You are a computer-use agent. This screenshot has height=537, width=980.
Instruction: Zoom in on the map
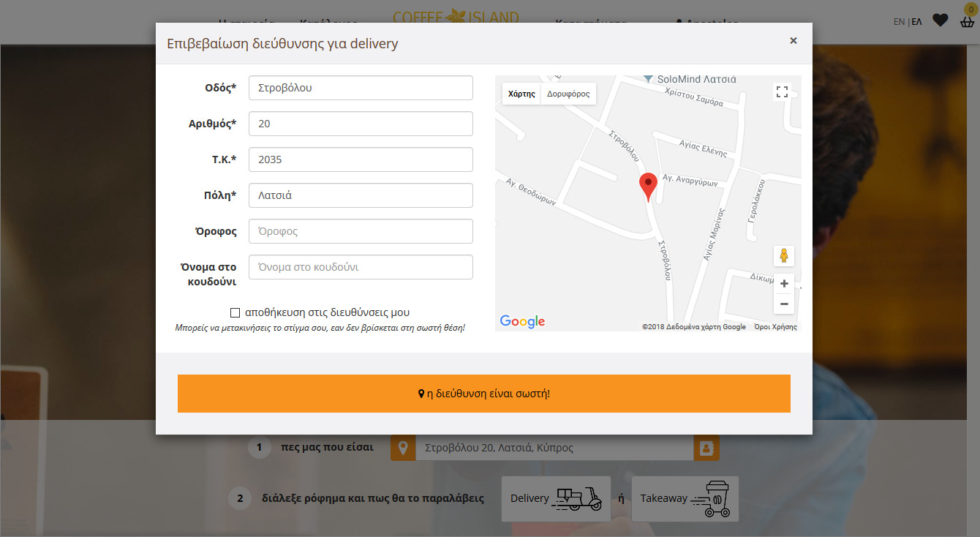[x=784, y=284]
